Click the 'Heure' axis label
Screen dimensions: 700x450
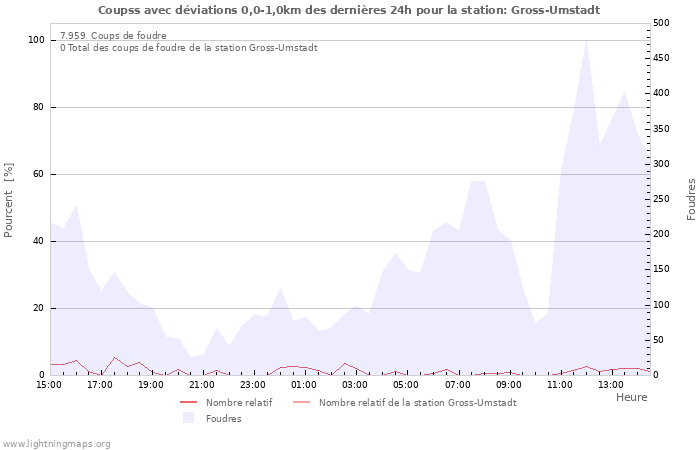[x=631, y=397]
